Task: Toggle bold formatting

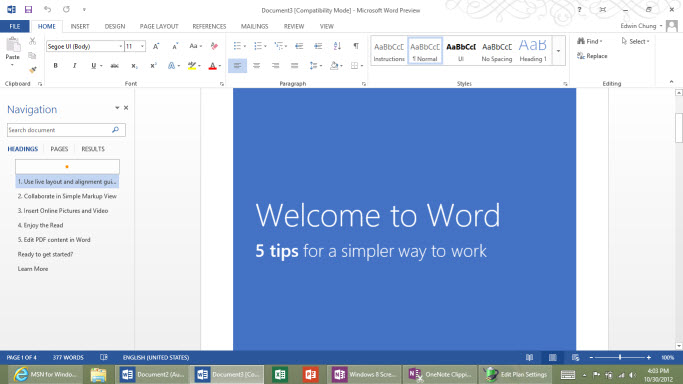Action: pos(55,66)
